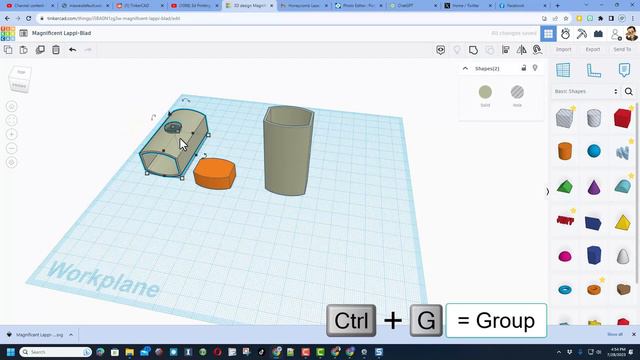The image size is (640, 360).
Task: Choose the Hole striped swatch
Action: coord(517,92)
